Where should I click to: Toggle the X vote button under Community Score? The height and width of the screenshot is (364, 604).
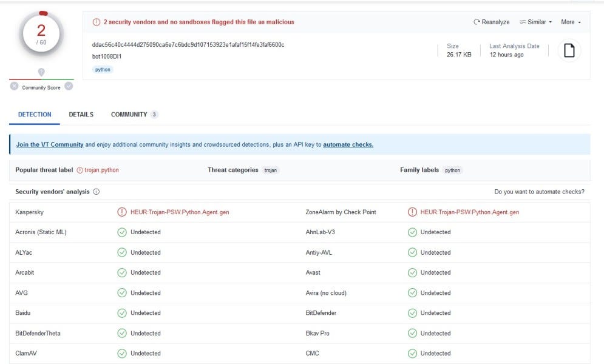tap(13, 86)
